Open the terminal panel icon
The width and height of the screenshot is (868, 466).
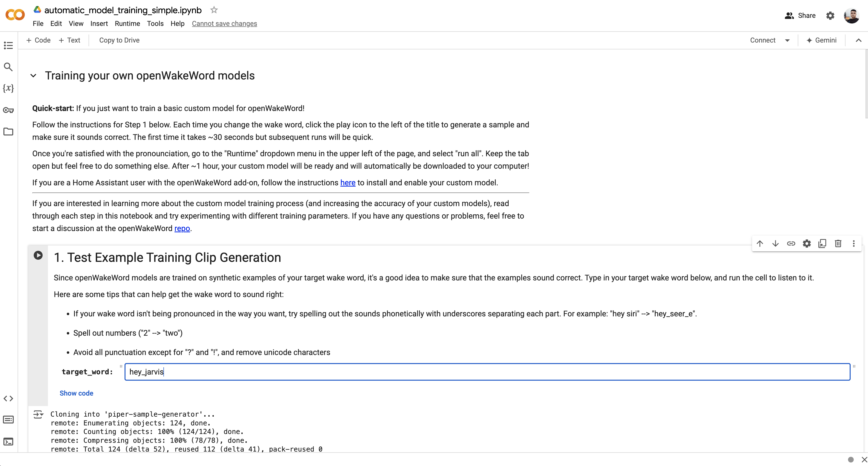8,441
